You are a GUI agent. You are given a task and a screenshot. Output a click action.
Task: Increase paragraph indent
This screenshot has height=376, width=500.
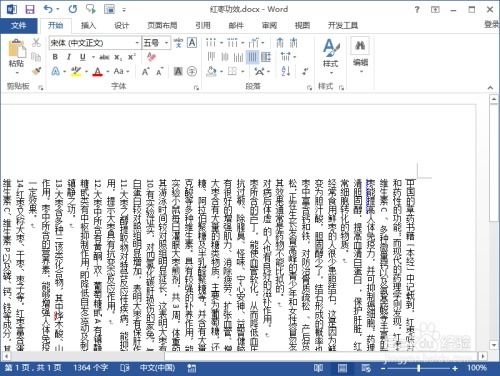[294, 43]
